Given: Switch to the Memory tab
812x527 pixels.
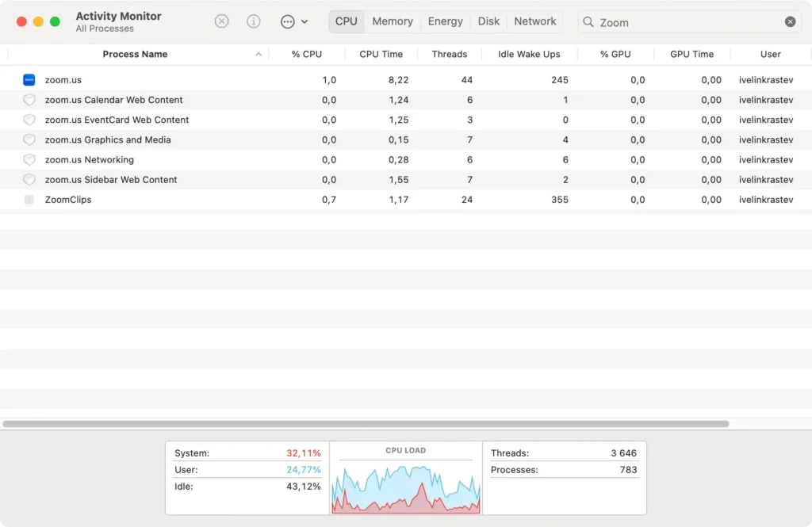Looking at the screenshot, I should click(393, 21).
